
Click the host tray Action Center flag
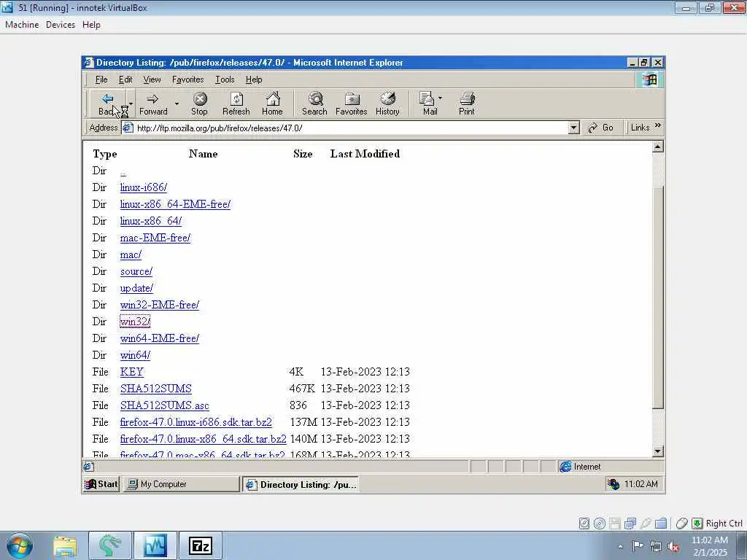(638, 545)
